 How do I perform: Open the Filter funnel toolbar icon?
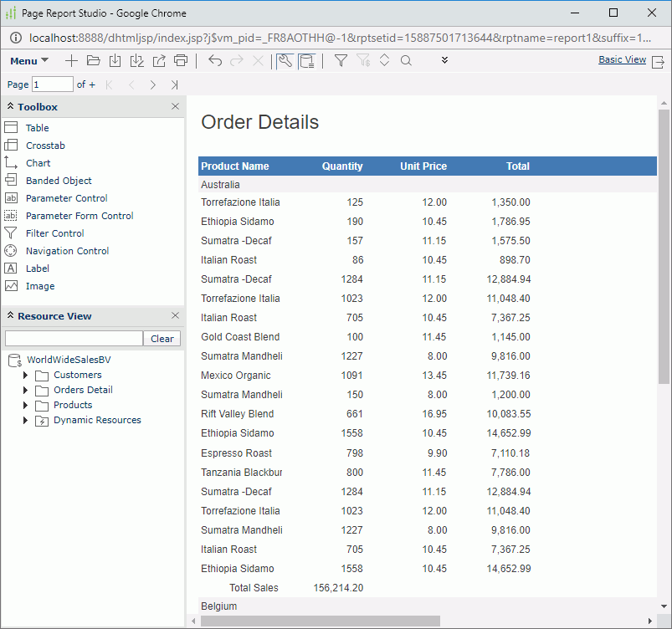341,60
